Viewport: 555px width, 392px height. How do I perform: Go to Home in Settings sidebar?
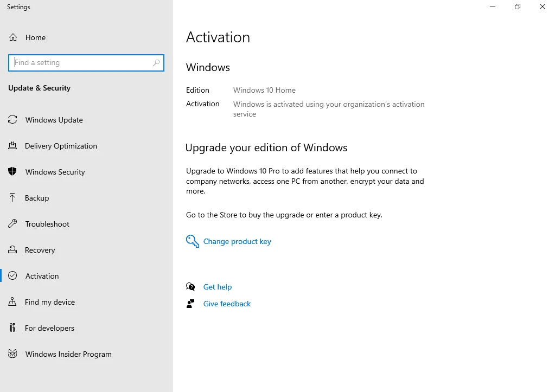(x=86, y=37)
